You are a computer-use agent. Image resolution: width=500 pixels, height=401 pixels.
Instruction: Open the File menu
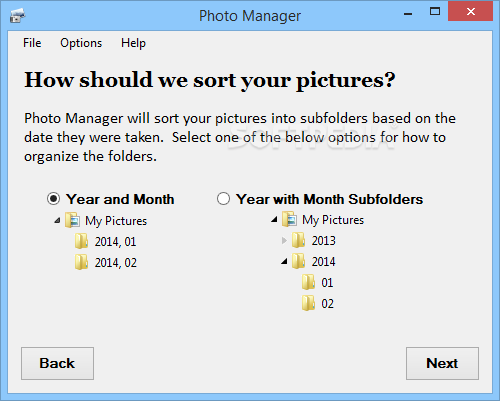click(32, 43)
